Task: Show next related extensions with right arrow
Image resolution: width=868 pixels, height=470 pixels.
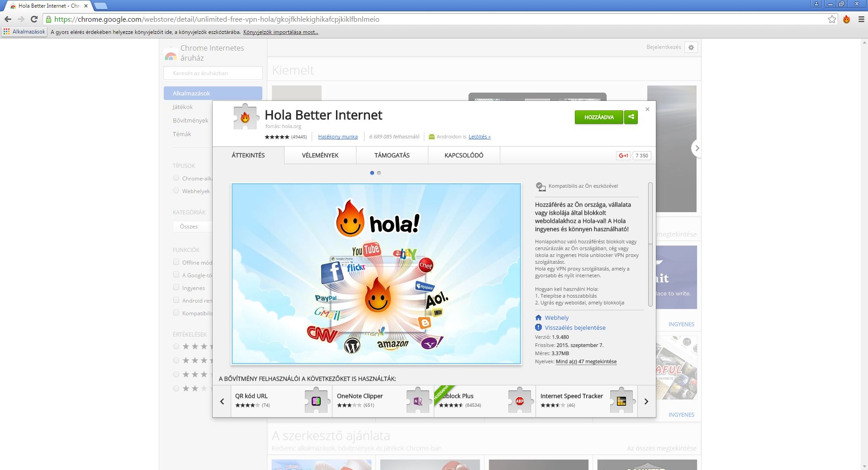Action: tap(646, 401)
